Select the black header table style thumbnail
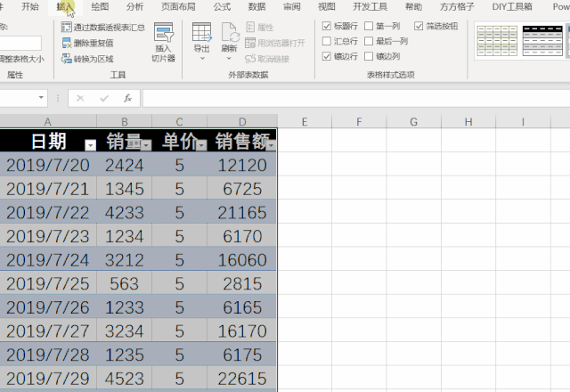Screen dimensions: 570x392 click(542, 41)
